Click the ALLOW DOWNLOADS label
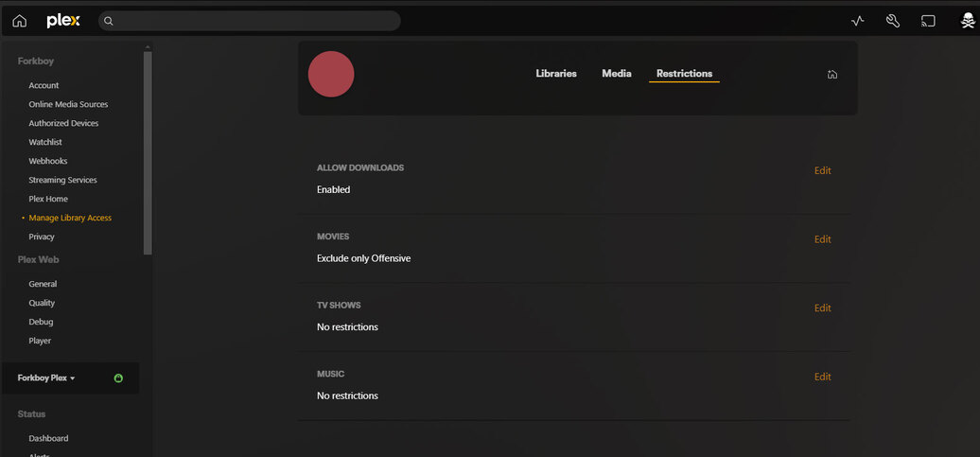Viewport: 980px width, 457px height. click(360, 167)
